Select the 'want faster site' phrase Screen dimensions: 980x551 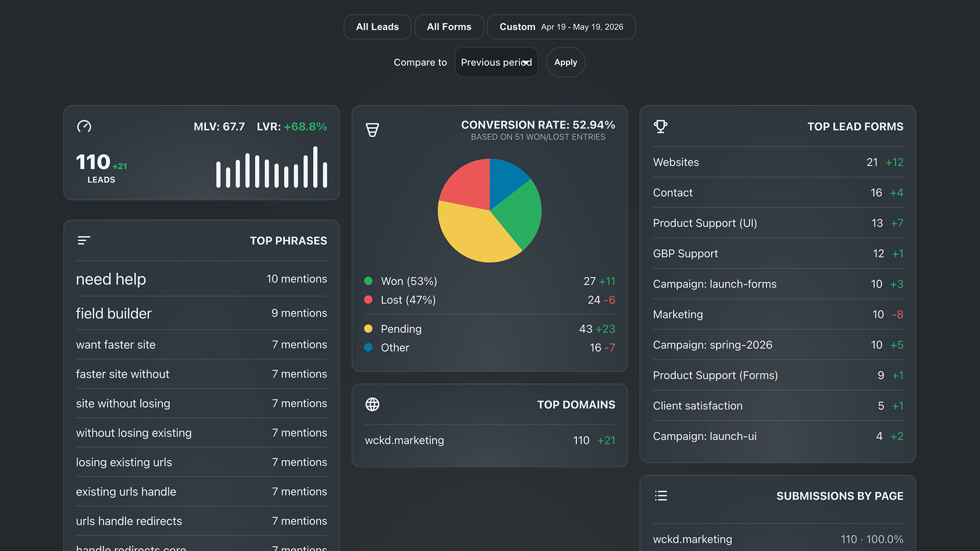click(x=202, y=345)
